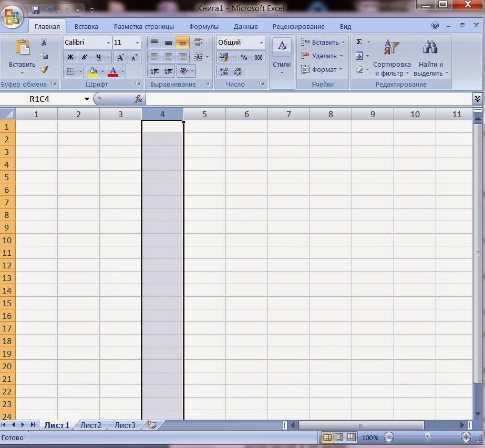Open Найти и выделить menu

tap(430, 57)
